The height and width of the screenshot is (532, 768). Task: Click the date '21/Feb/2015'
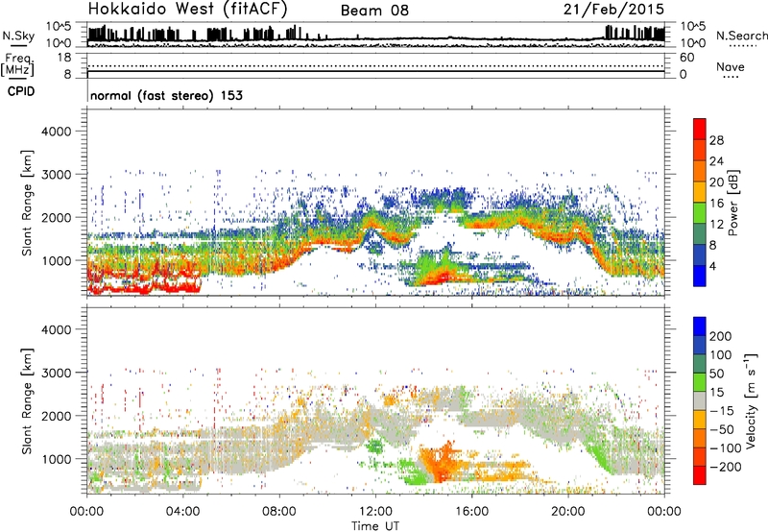pyautogui.click(x=613, y=10)
